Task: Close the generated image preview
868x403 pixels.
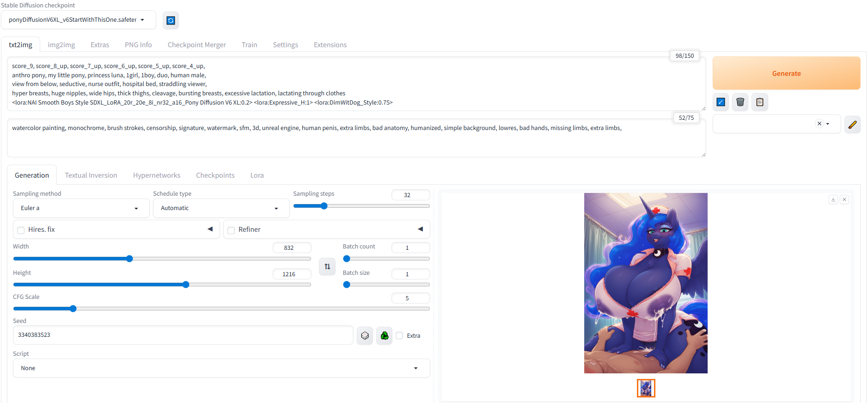Action: point(844,199)
